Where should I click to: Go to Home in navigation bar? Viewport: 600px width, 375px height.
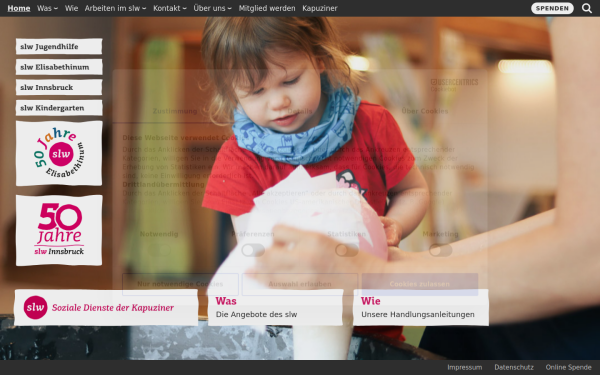(19, 8)
